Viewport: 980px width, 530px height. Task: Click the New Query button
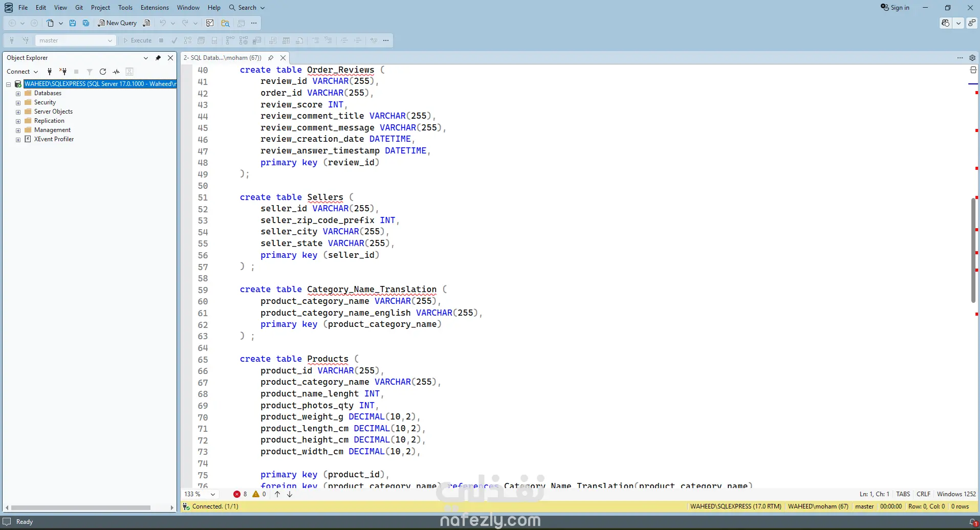coord(118,23)
